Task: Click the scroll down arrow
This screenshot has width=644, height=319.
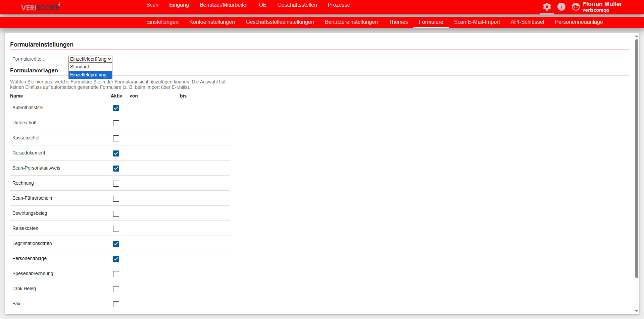Action: coord(637,311)
